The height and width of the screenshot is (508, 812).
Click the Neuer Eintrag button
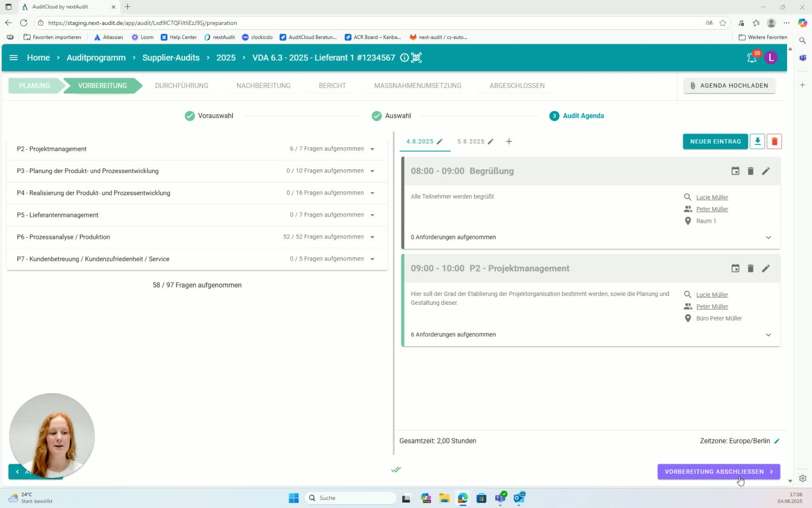click(715, 141)
